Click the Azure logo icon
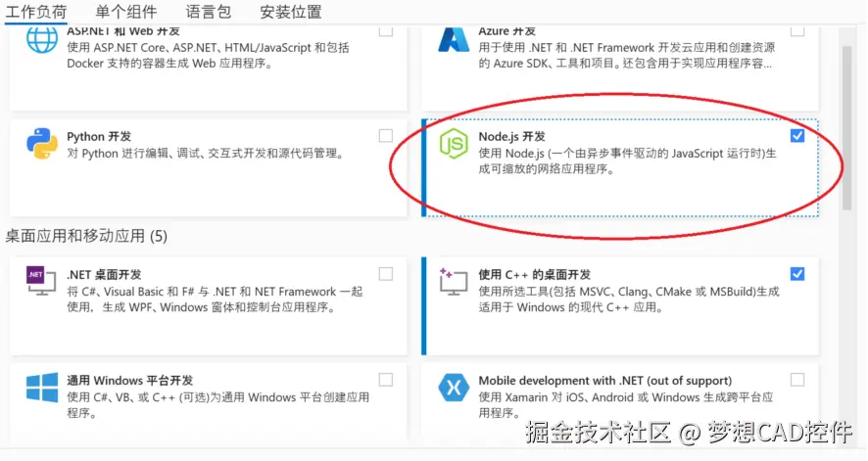 (x=454, y=39)
